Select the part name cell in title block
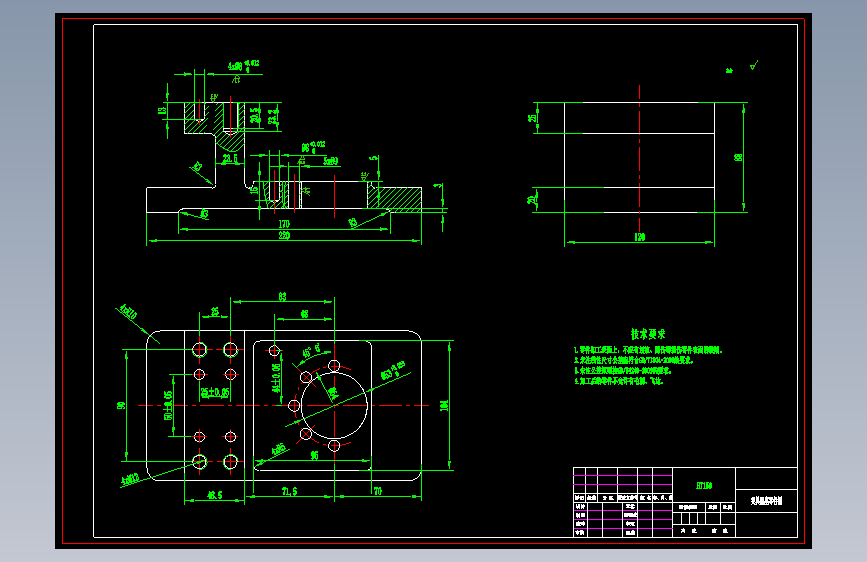The height and width of the screenshot is (562, 867). click(x=766, y=501)
